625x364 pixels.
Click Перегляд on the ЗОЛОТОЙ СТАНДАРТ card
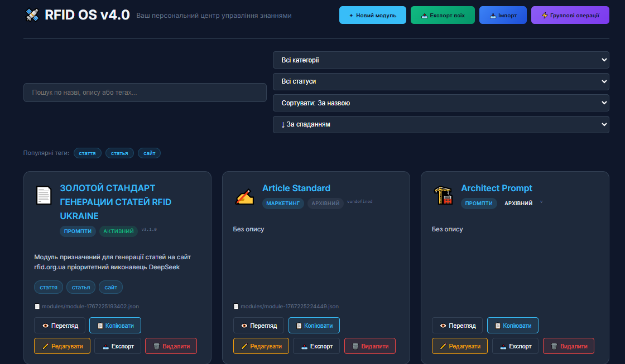tap(60, 326)
